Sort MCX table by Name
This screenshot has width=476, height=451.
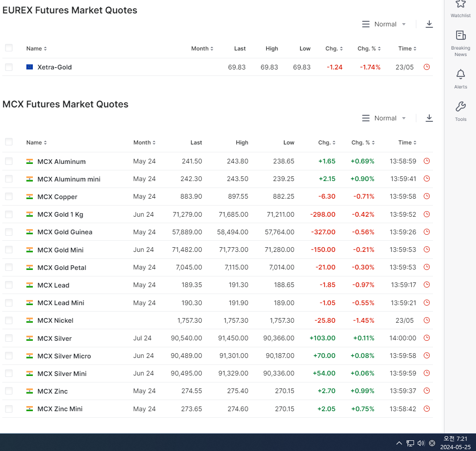(37, 142)
